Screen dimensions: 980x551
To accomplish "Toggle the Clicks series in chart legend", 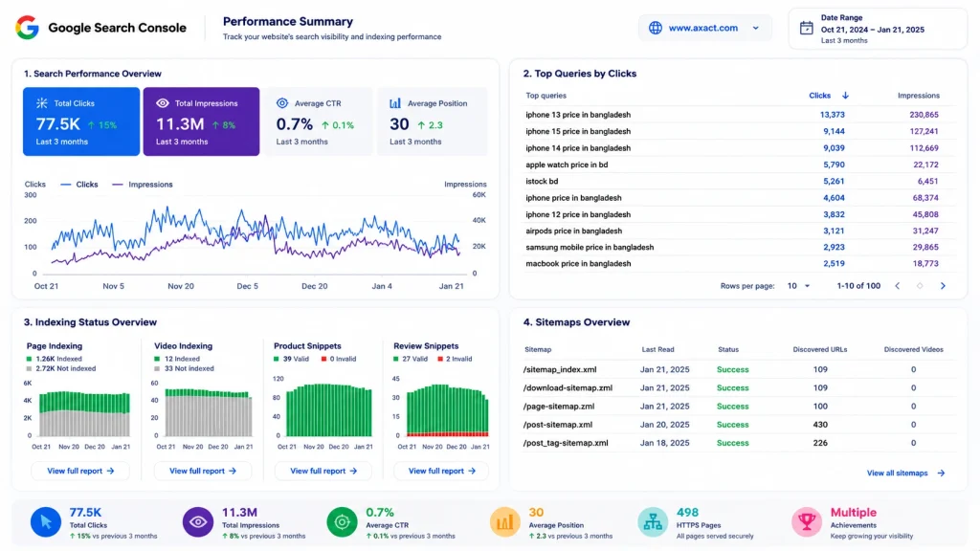I will coord(79,185).
